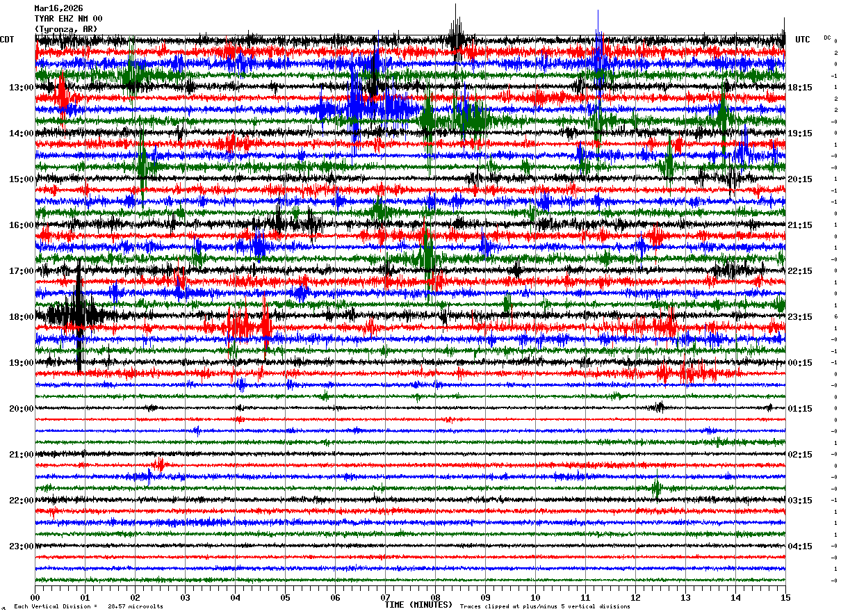Pick minute 14 on the time axis
This screenshot has height=616, width=841.
735,597
